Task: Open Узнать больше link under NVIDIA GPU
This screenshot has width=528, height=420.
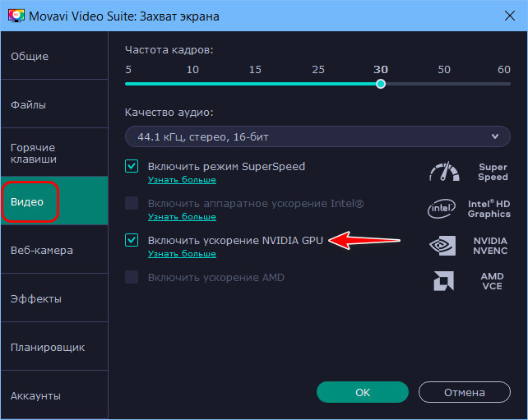Action: pos(182,254)
